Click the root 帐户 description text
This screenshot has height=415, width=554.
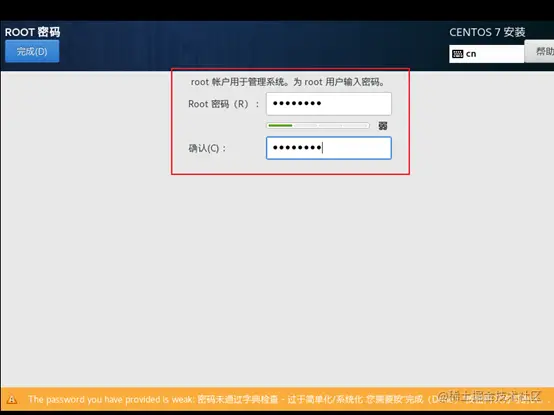288,82
